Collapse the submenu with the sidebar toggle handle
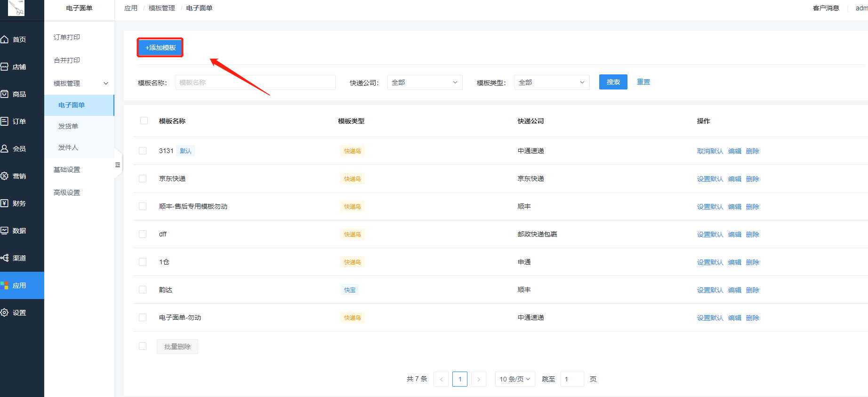This screenshot has width=868, height=397. [x=118, y=165]
